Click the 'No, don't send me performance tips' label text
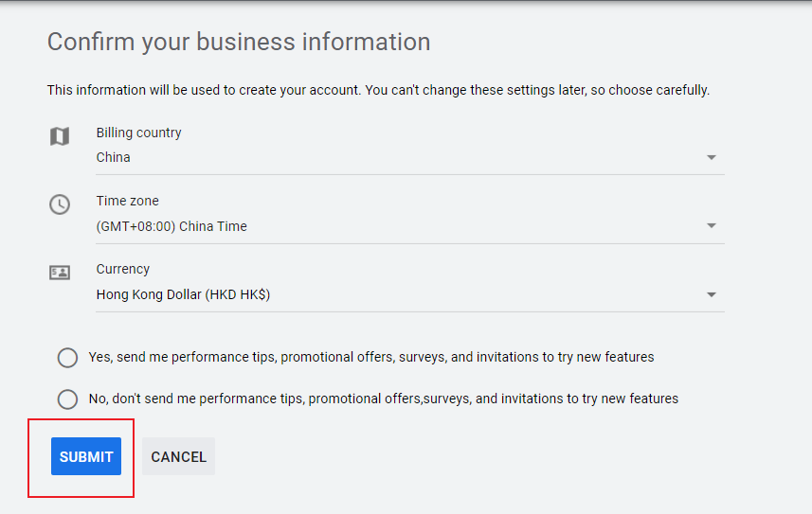The width and height of the screenshot is (812, 514). coord(384,399)
